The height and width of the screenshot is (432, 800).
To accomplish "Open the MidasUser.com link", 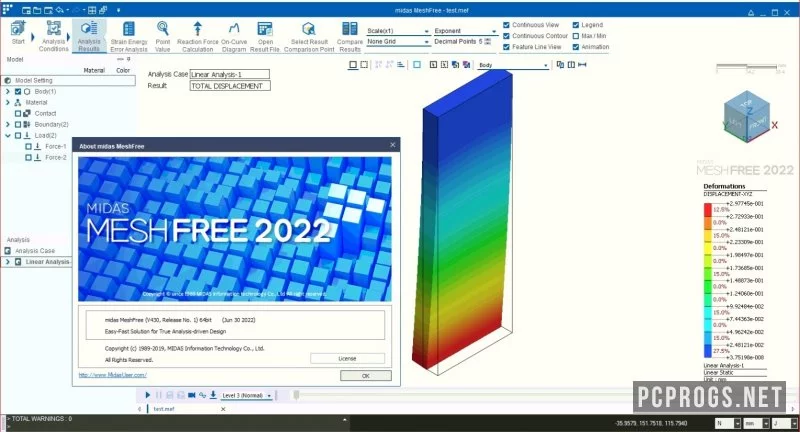I will coord(112,375).
